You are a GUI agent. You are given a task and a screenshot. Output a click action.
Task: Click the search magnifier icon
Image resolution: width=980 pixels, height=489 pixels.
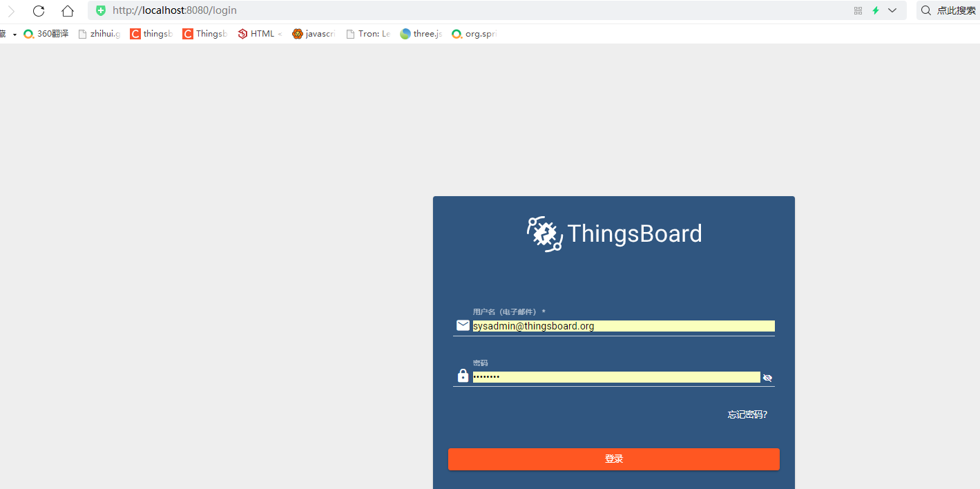[x=926, y=10]
